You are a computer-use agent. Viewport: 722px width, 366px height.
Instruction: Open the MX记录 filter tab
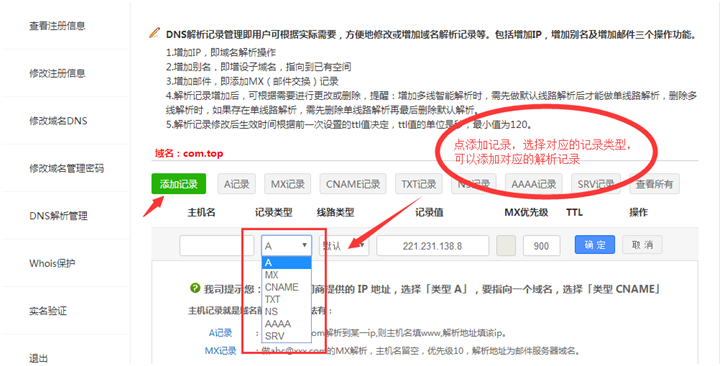click(288, 184)
